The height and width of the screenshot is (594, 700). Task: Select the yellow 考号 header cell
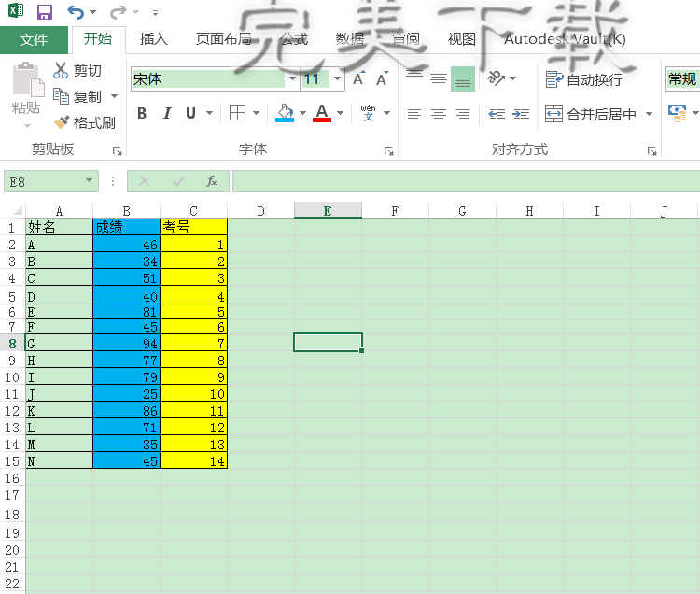pos(193,227)
